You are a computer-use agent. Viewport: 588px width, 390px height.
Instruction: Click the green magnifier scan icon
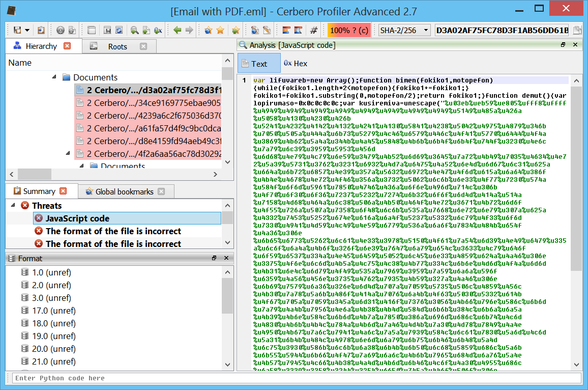(x=134, y=30)
